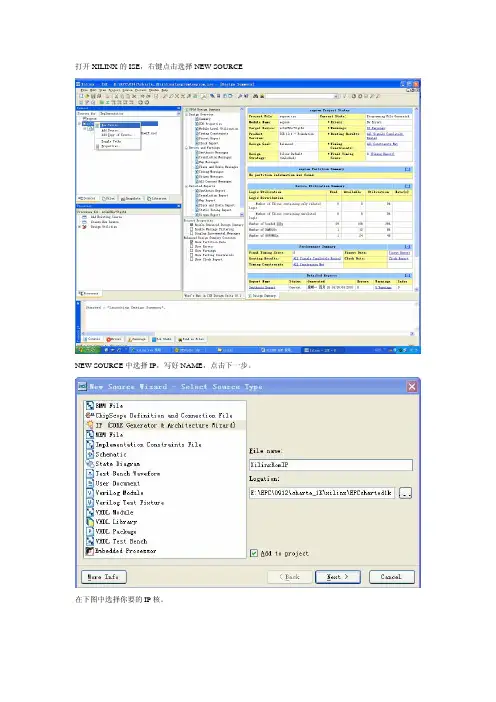Image resolution: width=496 pixels, height=702 pixels.
Task: Switch to the Errors tab in console
Action: point(114,339)
